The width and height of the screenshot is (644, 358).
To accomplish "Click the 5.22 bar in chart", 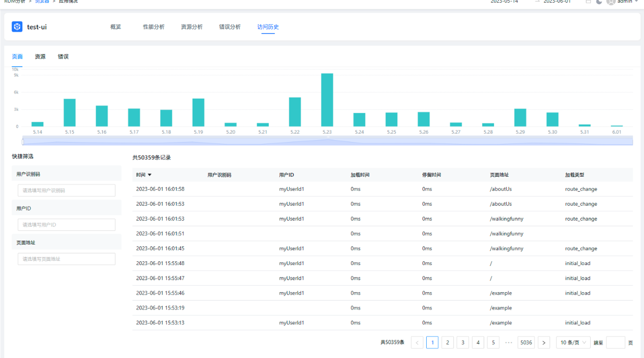I will coord(295,112).
